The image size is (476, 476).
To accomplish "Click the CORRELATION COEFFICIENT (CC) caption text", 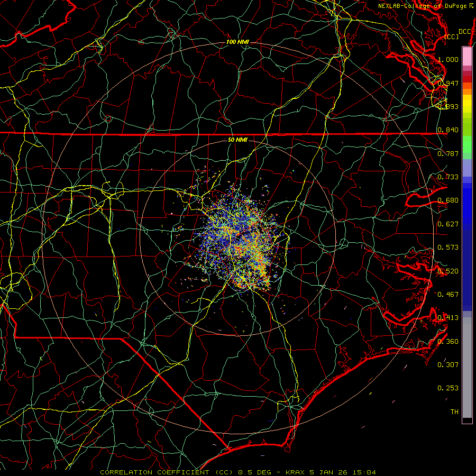I will (167, 472).
